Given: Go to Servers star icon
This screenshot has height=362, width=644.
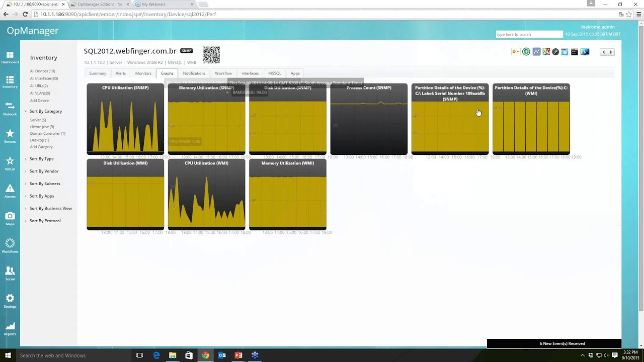Looking at the screenshot, I should [10, 136].
